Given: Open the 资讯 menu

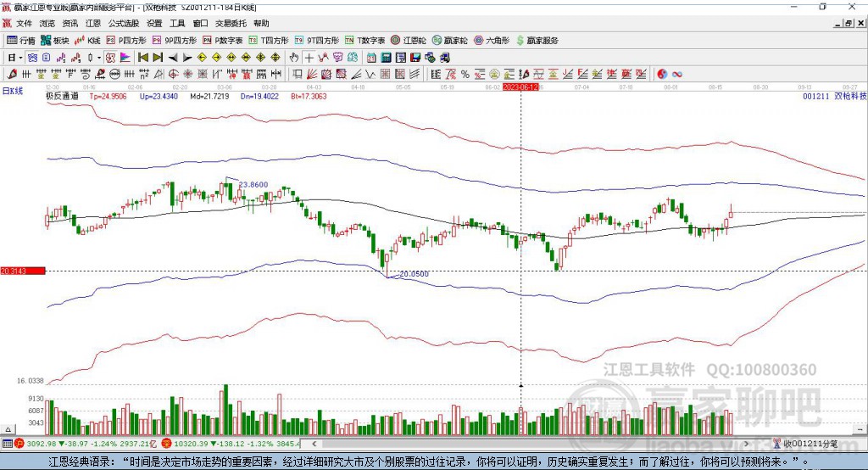Looking at the screenshot, I should tap(70, 23).
